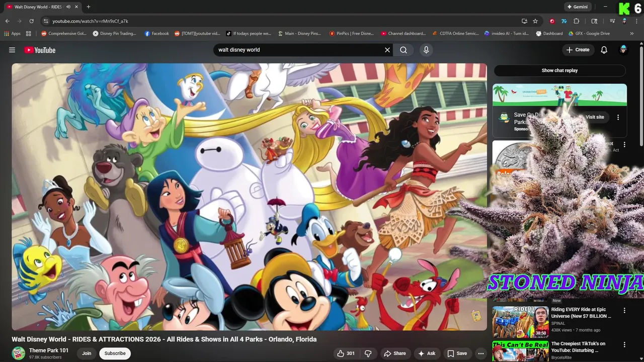Open the Facebook bookmark

coord(156,34)
